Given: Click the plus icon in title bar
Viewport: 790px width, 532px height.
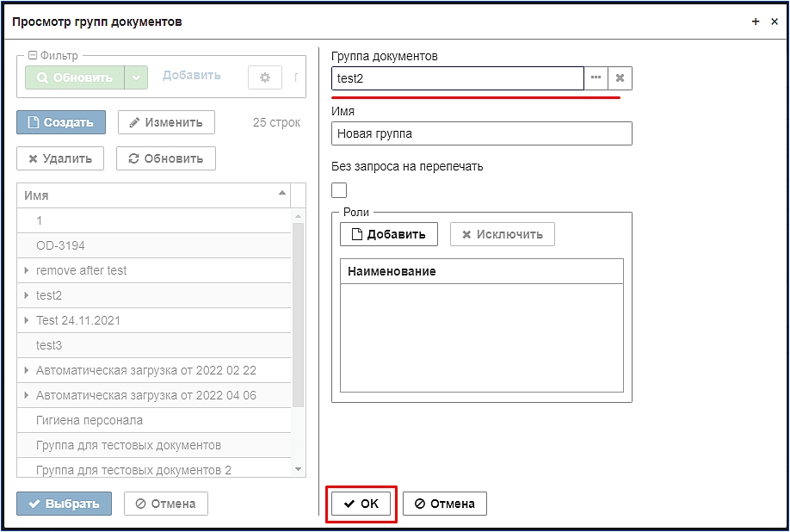Looking at the screenshot, I should [756, 22].
